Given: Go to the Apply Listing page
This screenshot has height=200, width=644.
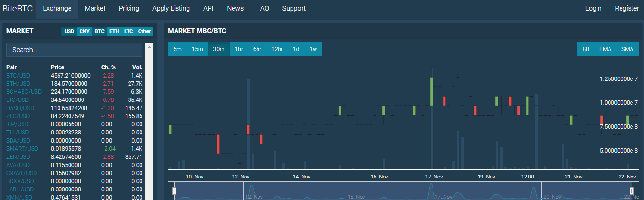Looking at the screenshot, I should pyautogui.click(x=171, y=8).
